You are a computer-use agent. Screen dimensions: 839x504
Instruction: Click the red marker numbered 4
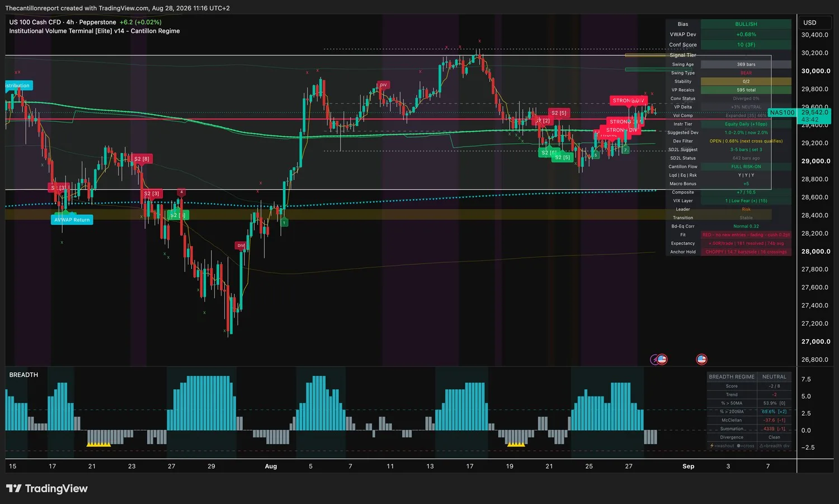(181, 192)
